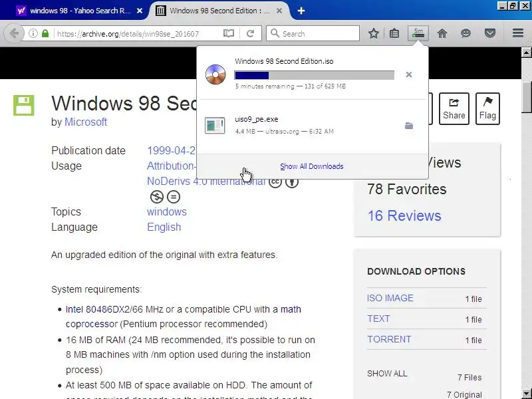Reload the current page

pyautogui.click(x=251, y=34)
